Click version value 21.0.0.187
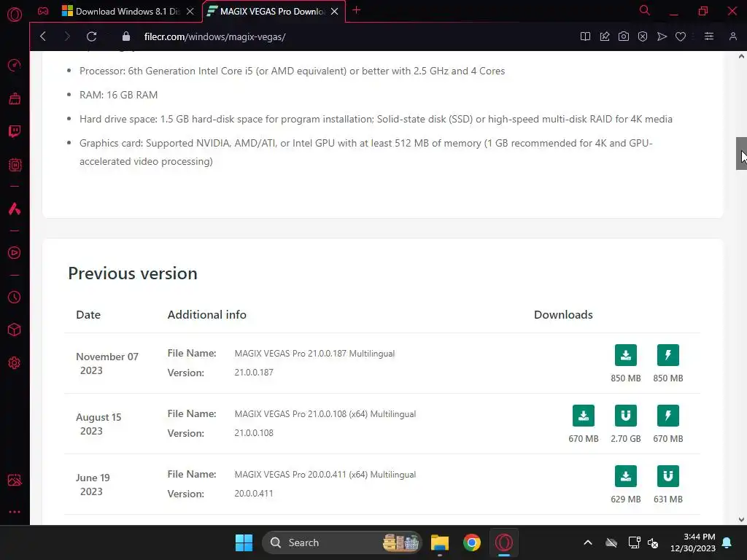The image size is (747, 560). tap(254, 373)
